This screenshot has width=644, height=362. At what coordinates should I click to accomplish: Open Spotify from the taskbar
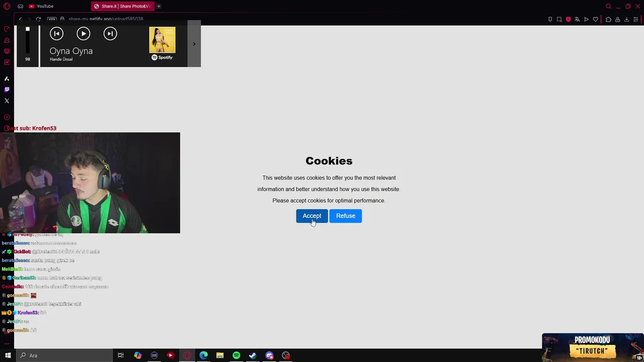click(236, 355)
